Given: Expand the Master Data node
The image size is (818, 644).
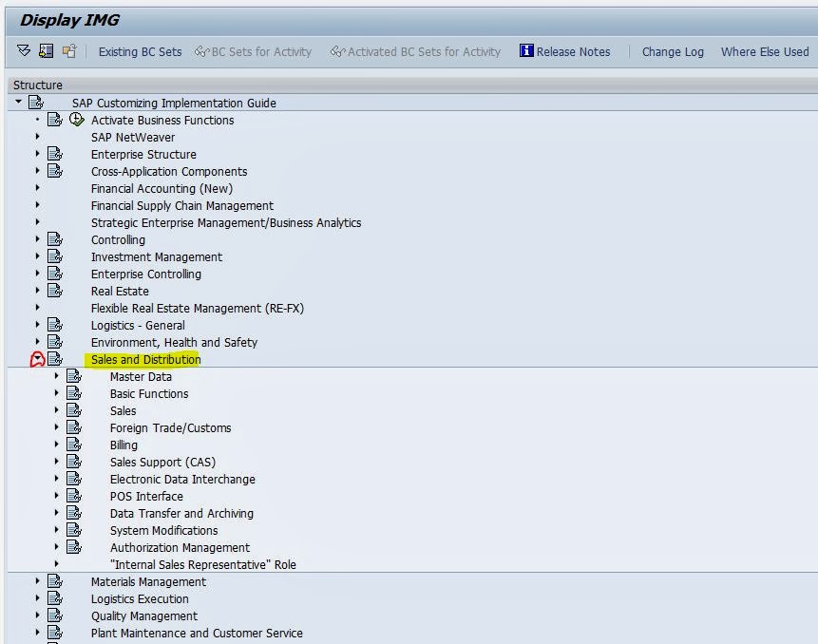Looking at the screenshot, I should click(56, 376).
